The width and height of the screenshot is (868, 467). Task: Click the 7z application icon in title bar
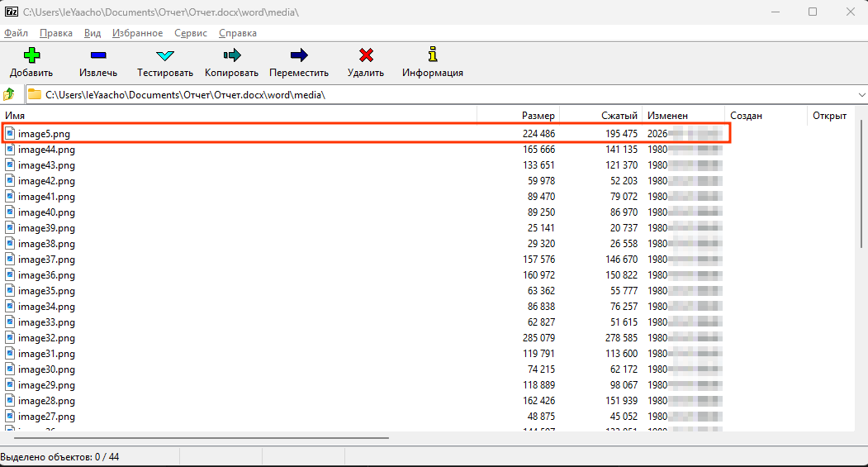11,12
